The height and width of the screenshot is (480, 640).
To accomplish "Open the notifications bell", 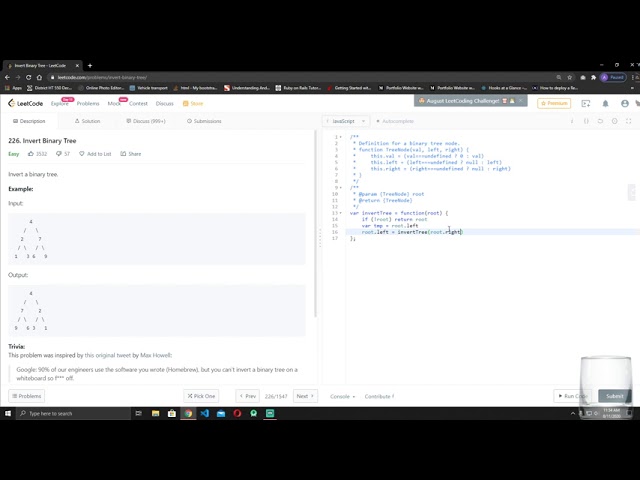I will click(605, 104).
